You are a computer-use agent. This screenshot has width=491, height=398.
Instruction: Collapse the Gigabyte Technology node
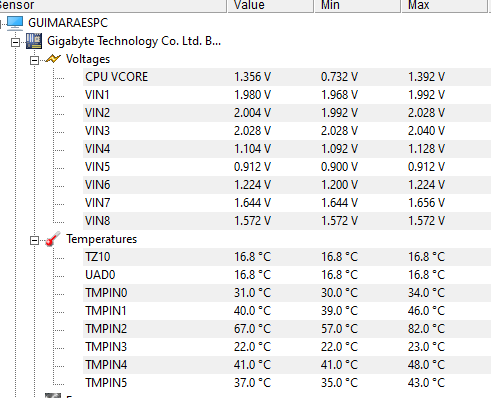pyautogui.click(x=15, y=42)
